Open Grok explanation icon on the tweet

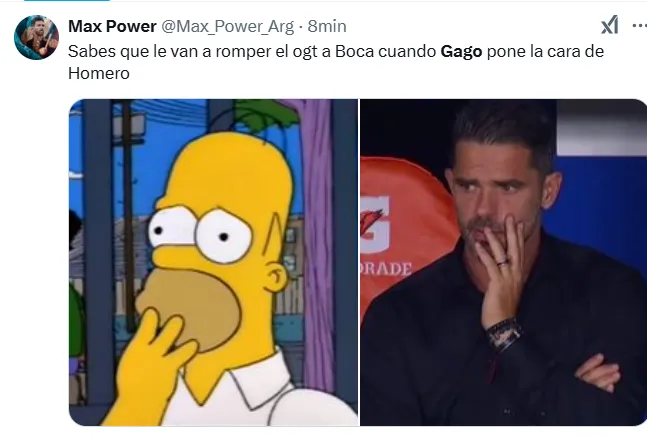pyautogui.click(x=609, y=25)
